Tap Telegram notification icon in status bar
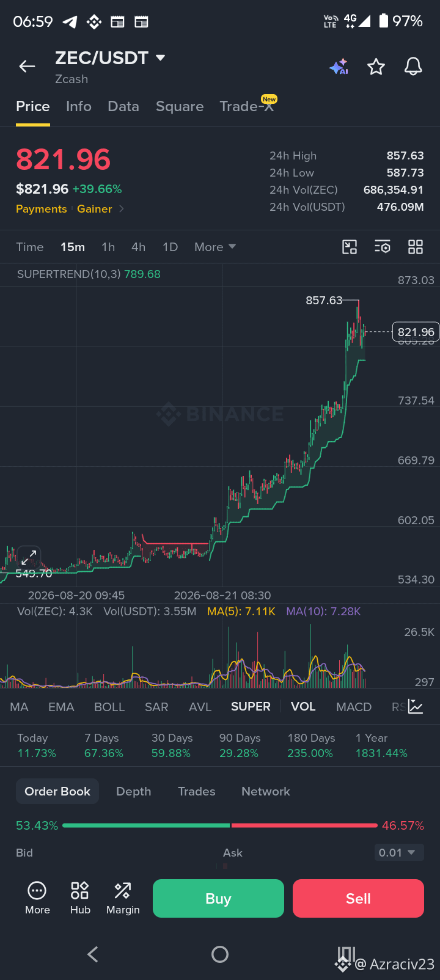Screen dimensions: 440x980 (x=70, y=22)
